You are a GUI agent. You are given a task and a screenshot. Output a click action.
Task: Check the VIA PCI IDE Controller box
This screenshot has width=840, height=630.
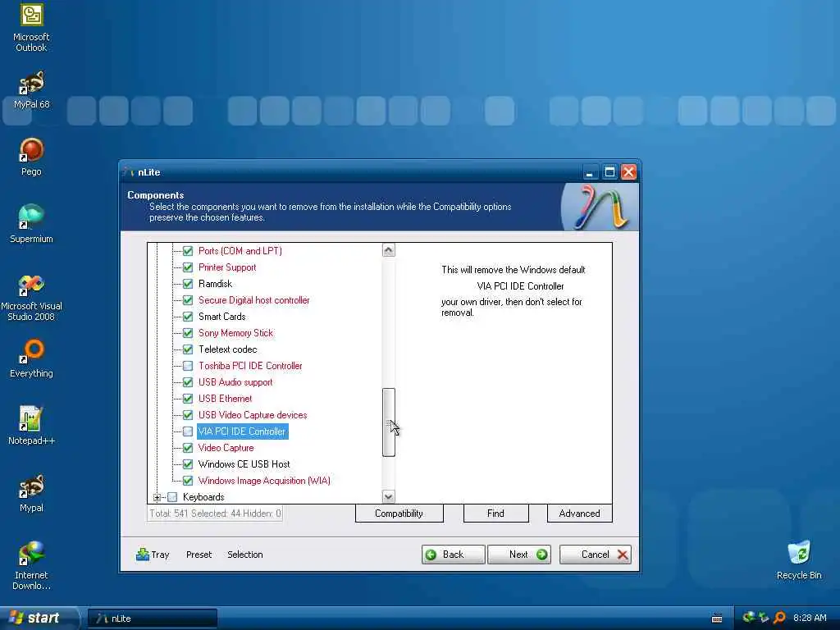pos(188,431)
